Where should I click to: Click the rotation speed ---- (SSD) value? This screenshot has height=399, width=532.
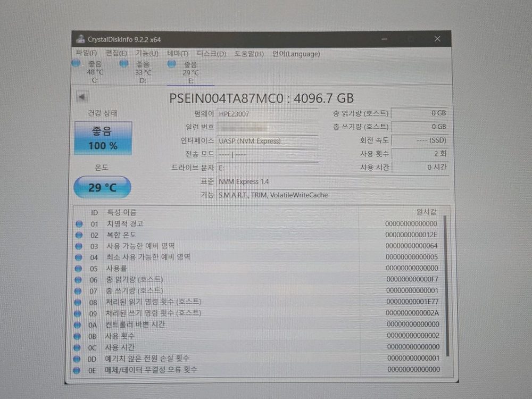(x=420, y=140)
